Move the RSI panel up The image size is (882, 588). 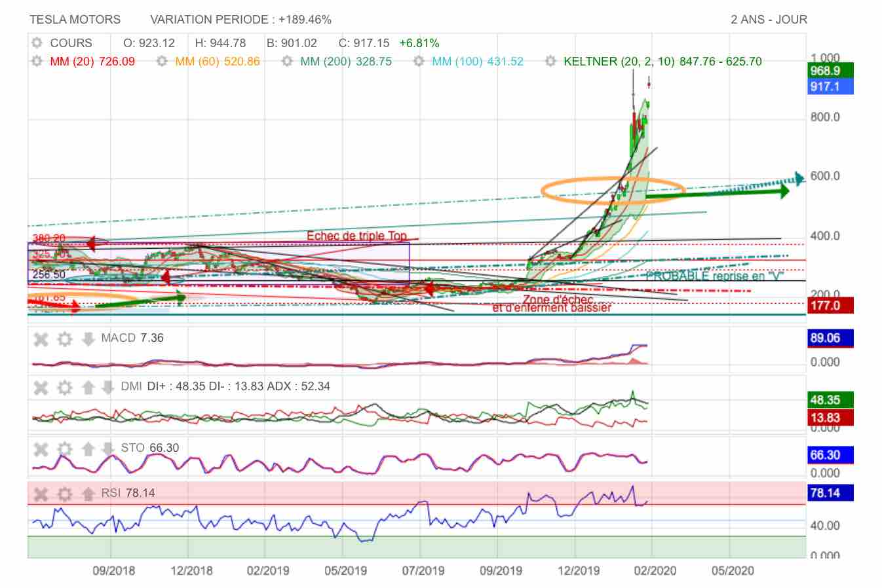[x=88, y=494]
